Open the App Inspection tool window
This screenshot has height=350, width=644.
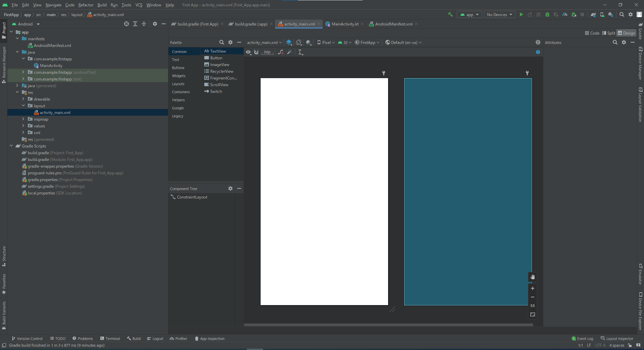(210, 339)
